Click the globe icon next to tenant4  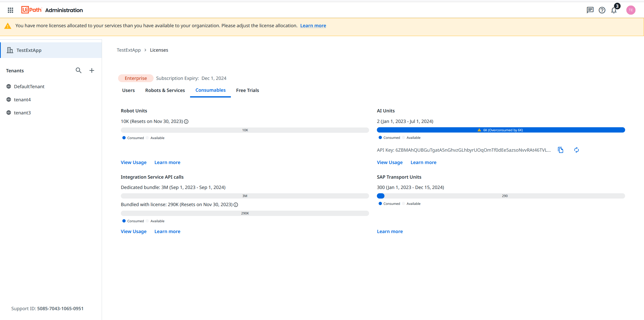click(x=9, y=100)
